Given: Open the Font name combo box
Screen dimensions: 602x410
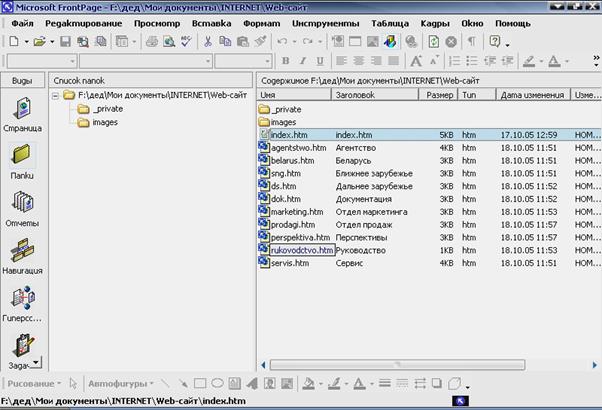Looking at the screenshot, I should [146, 61].
